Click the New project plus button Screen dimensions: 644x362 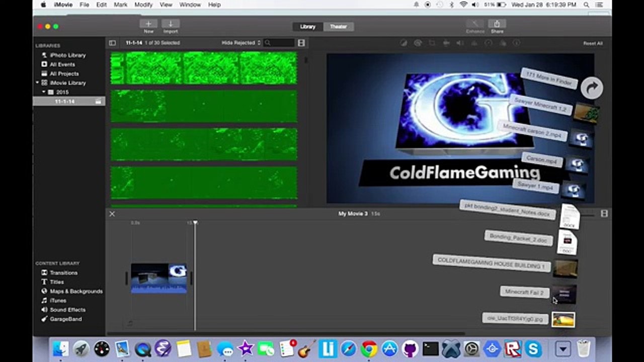(148, 24)
